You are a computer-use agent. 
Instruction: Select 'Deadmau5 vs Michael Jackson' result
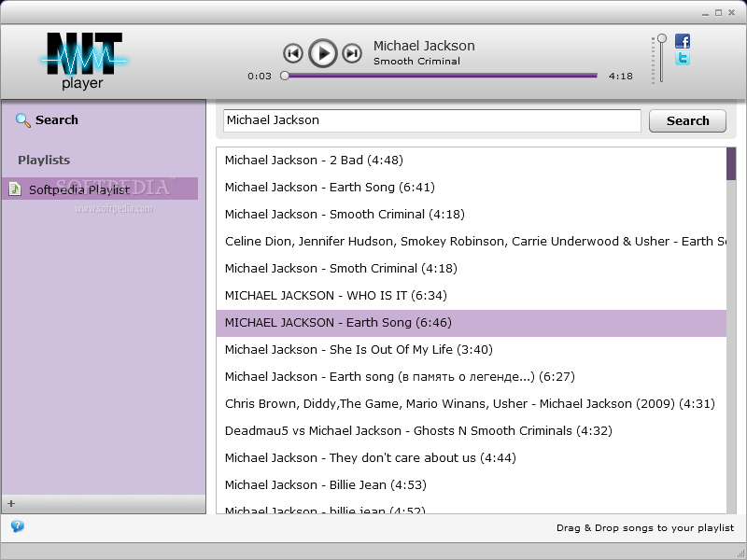coord(472,431)
